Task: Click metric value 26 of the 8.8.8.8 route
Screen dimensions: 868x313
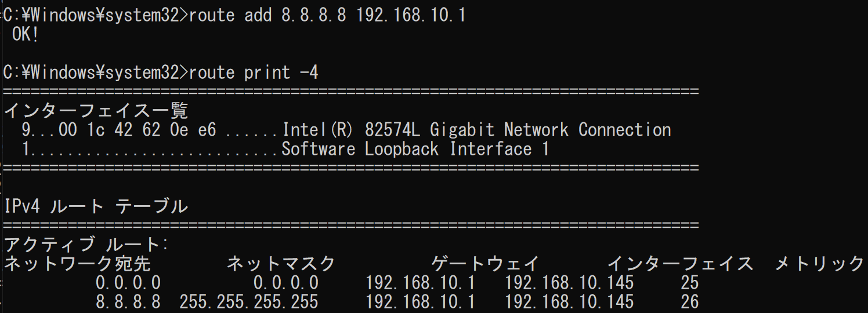Action: (690, 302)
